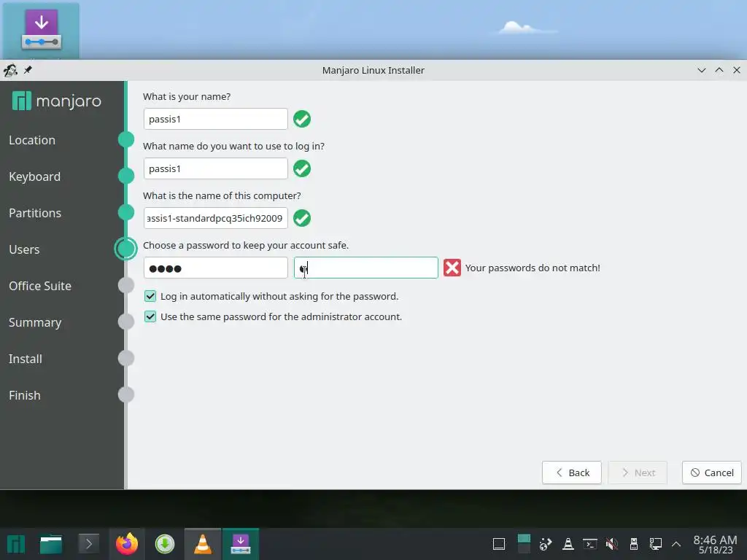This screenshot has width=747, height=560.
Task: Open removable devices tray icon
Action: pyautogui.click(x=634, y=544)
